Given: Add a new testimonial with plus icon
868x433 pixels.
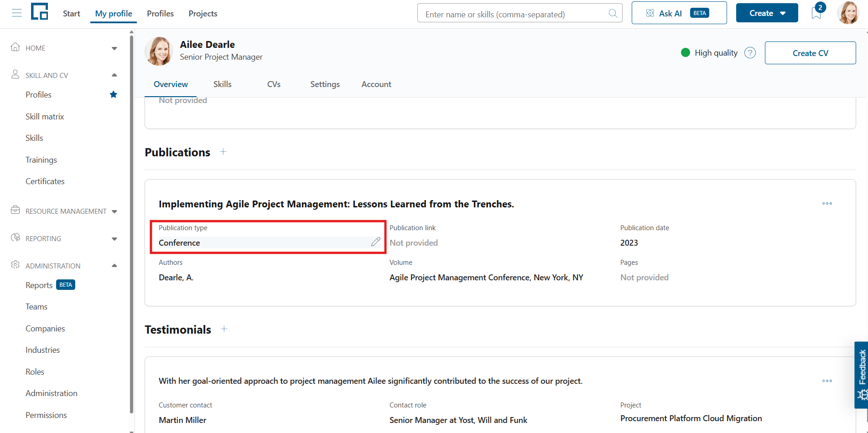Looking at the screenshot, I should coord(224,329).
